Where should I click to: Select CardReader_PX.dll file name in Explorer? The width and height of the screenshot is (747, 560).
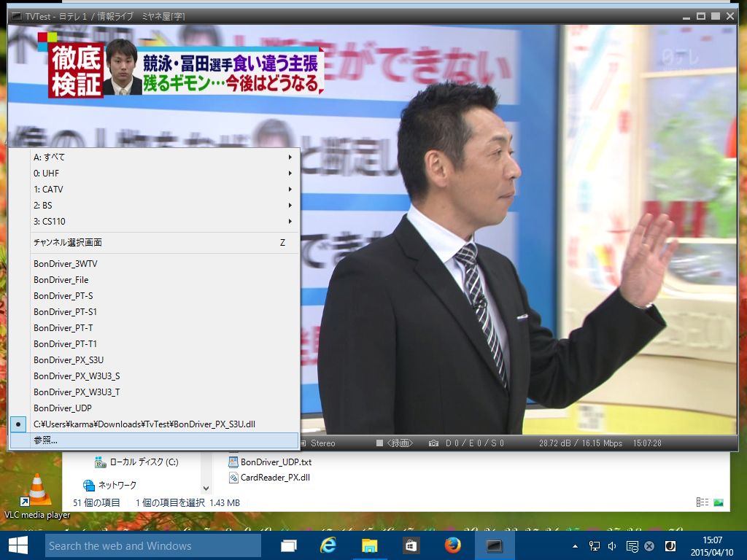pyautogui.click(x=275, y=478)
